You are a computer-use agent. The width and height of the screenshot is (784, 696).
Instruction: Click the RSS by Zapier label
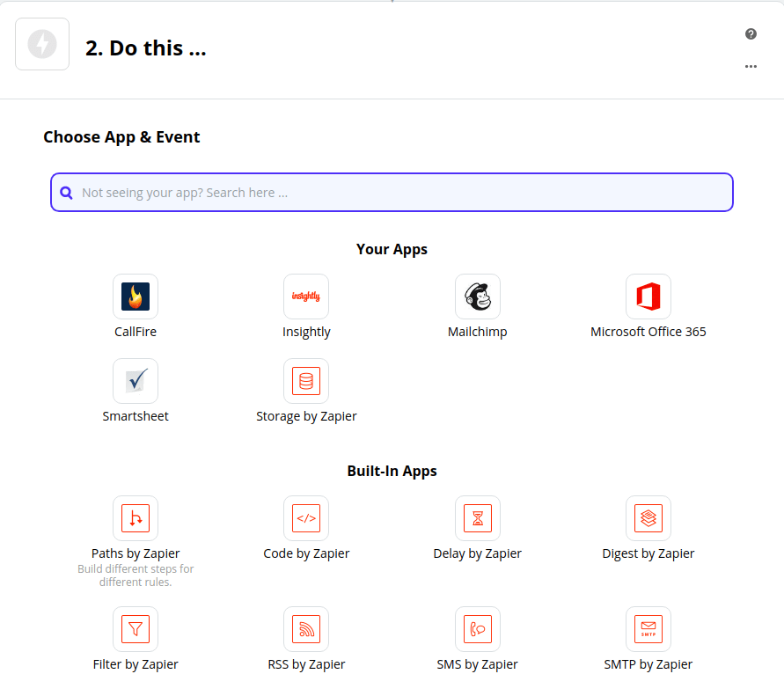coord(306,664)
